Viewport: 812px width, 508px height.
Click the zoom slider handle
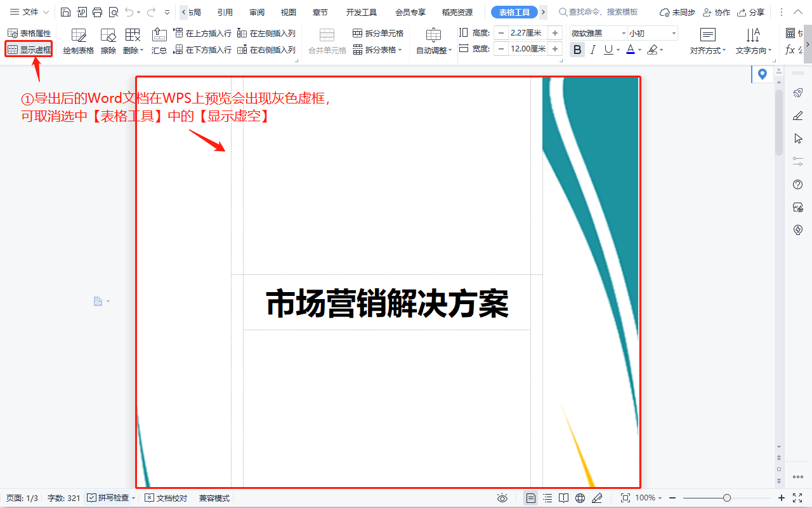[727, 498]
